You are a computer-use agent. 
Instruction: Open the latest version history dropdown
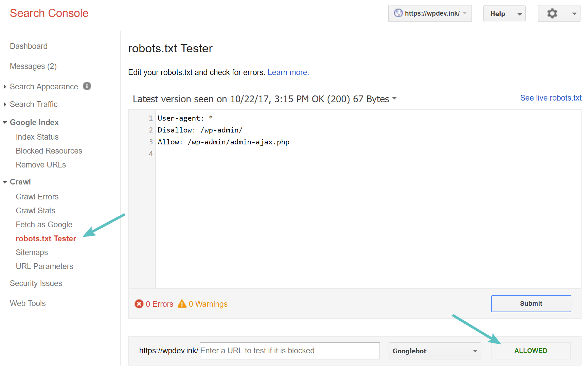coord(394,99)
